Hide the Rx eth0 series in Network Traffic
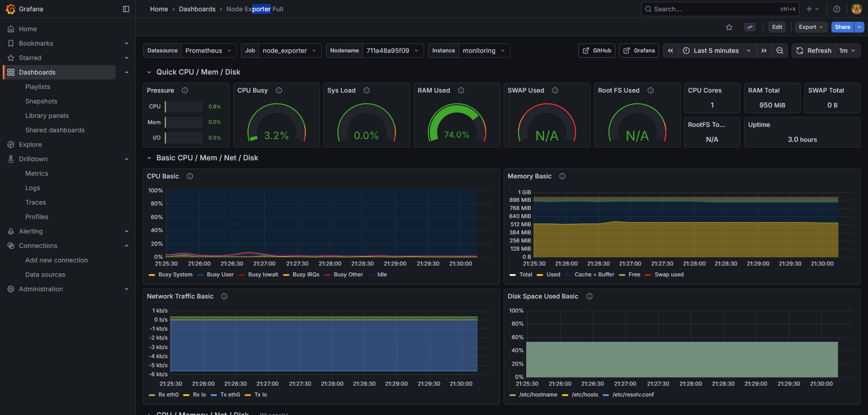Image resolution: width=868 pixels, height=415 pixels. (169, 395)
